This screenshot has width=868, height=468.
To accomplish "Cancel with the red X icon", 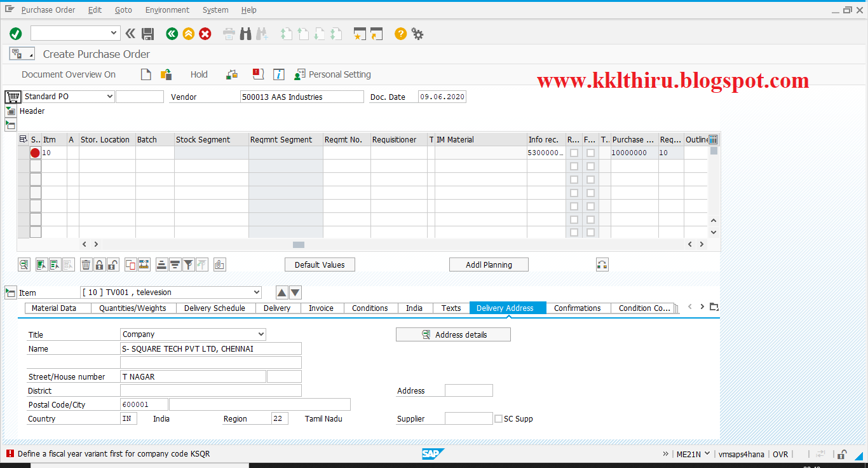I will tap(205, 34).
